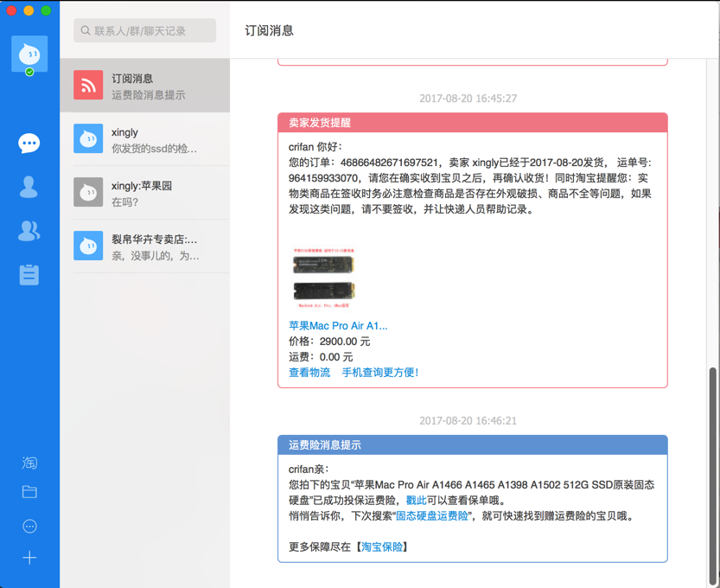This screenshot has width=720, height=588.
Task: Click the 订阅消息 chat title
Action: [269, 31]
